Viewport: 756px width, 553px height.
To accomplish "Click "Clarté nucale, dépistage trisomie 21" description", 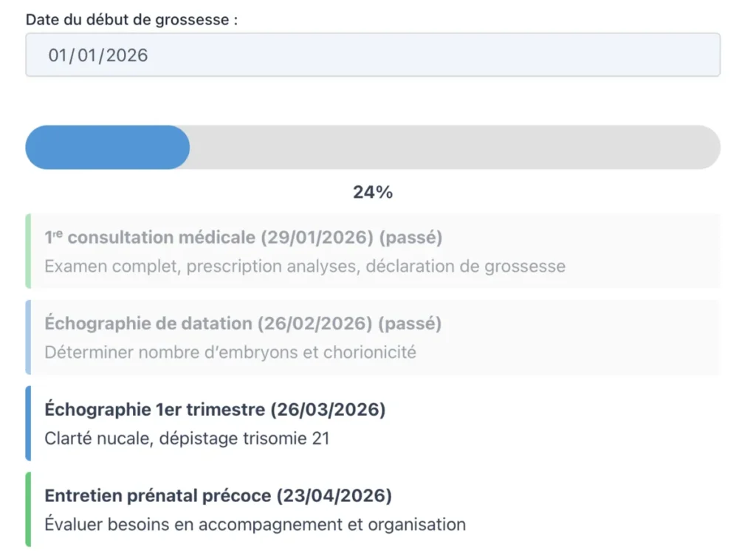I will click(x=187, y=439).
